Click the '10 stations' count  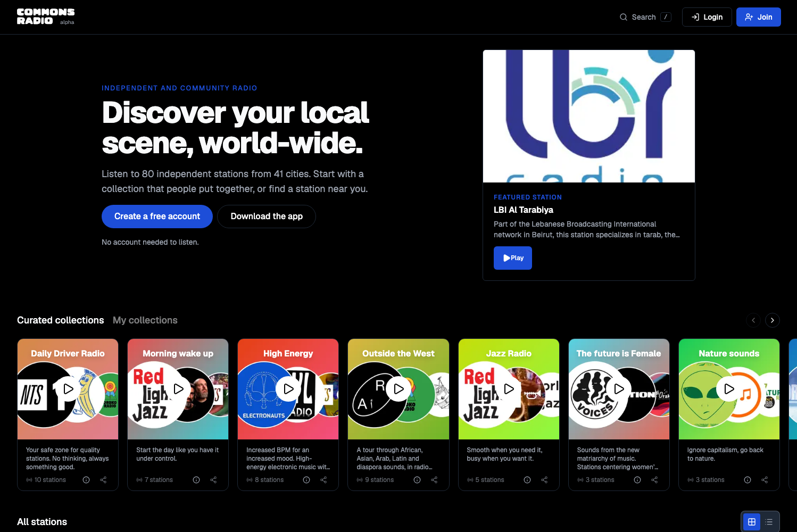(46, 480)
